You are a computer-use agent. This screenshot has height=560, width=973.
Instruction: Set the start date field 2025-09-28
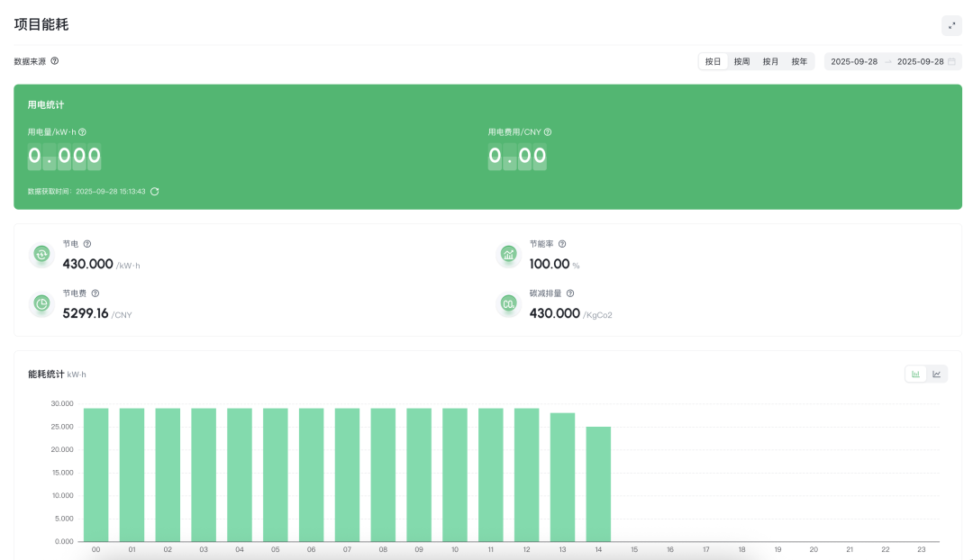coord(854,61)
